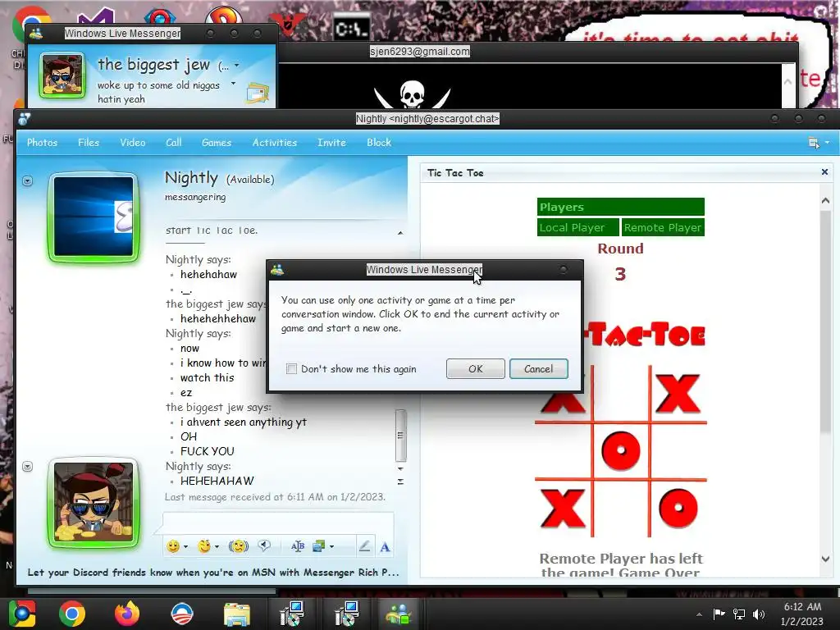840x630 pixels.
Task: Click avatar picture in main Messenger window
Action: (x=62, y=75)
